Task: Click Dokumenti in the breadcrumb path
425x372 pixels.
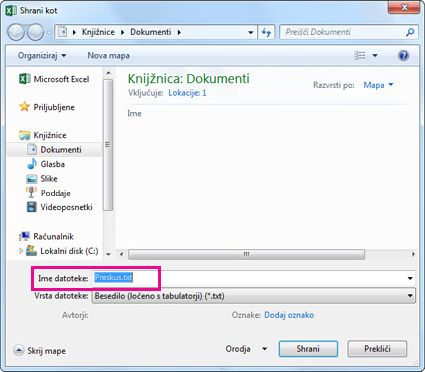Action: click(151, 32)
